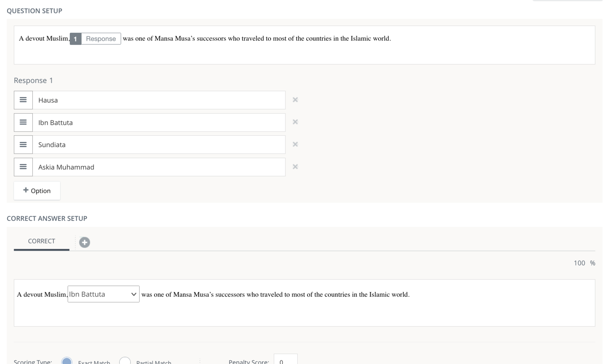The image size is (606, 364).
Task: Delete the Sundiata option
Action: pos(295,144)
